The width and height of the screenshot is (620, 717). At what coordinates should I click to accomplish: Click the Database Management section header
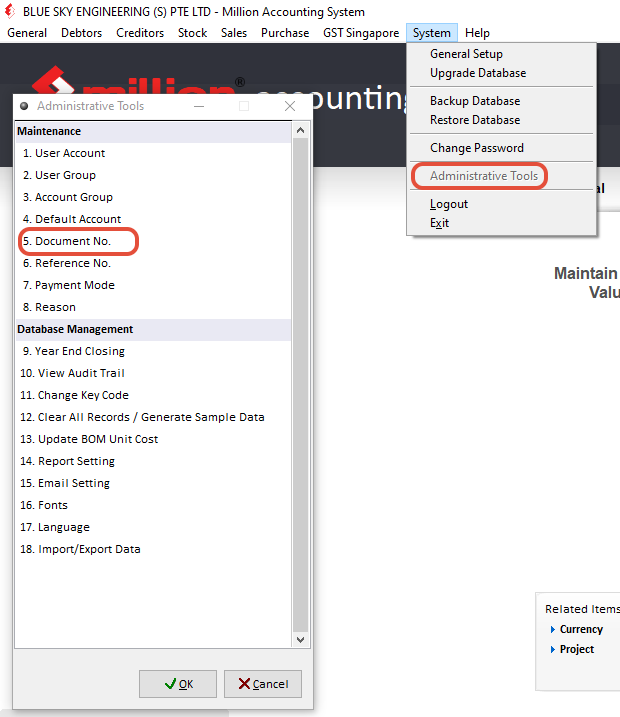click(154, 329)
